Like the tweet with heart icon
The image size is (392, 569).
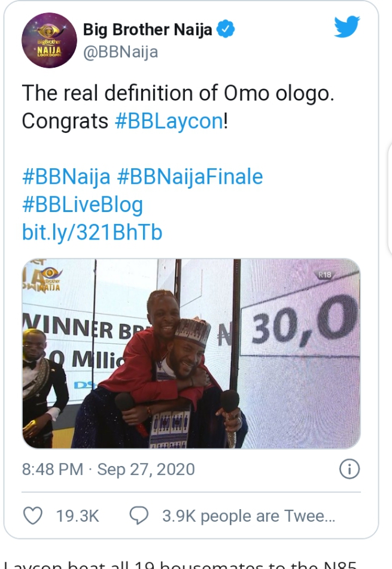coord(33,516)
